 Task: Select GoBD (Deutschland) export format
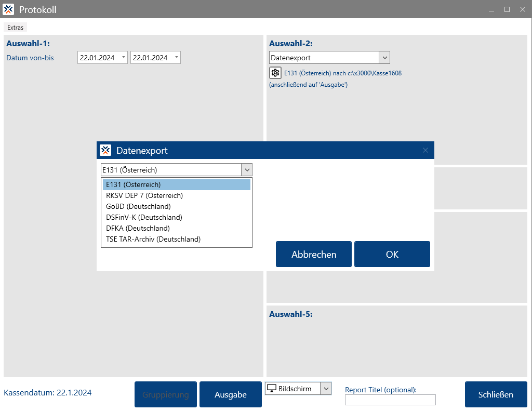(x=137, y=206)
